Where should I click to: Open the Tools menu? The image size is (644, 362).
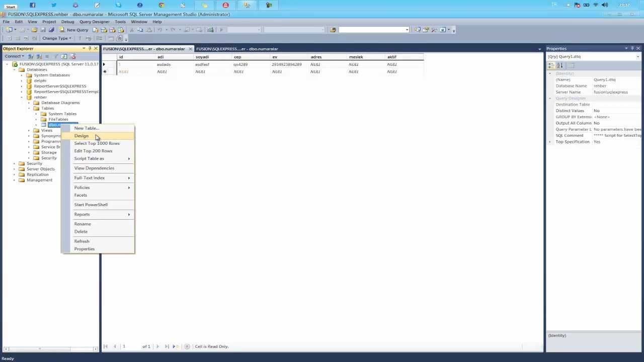(120, 22)
